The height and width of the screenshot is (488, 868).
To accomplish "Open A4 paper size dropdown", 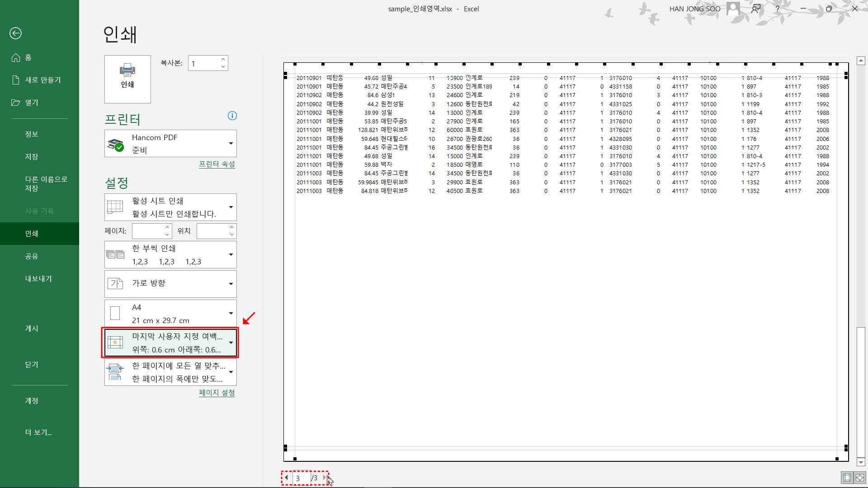I will tap(170, 313).
